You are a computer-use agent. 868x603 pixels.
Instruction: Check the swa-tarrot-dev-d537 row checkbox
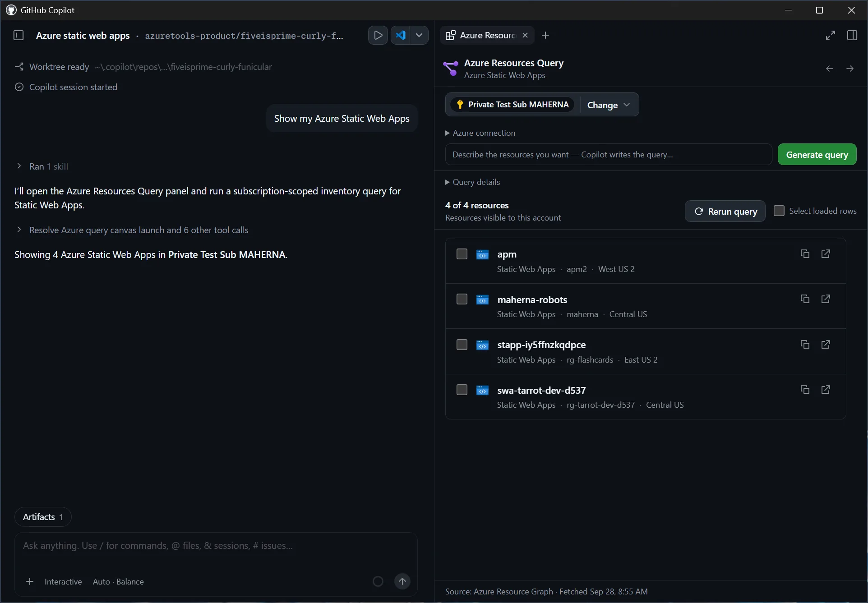pos(462,390)
